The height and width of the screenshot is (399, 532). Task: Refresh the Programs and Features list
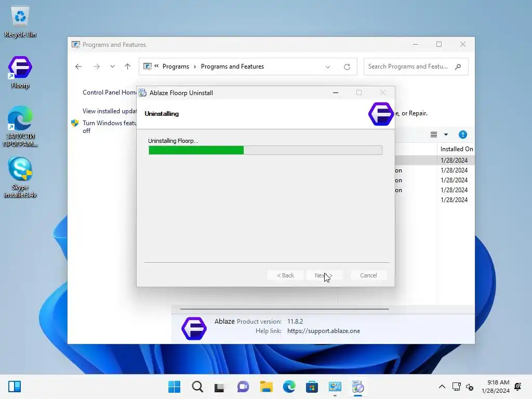tap(347, 67)
